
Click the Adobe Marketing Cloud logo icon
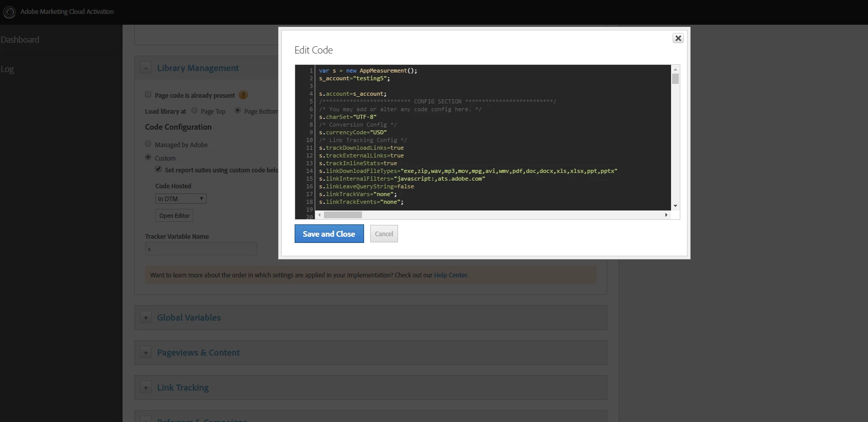tap(9, 12)
